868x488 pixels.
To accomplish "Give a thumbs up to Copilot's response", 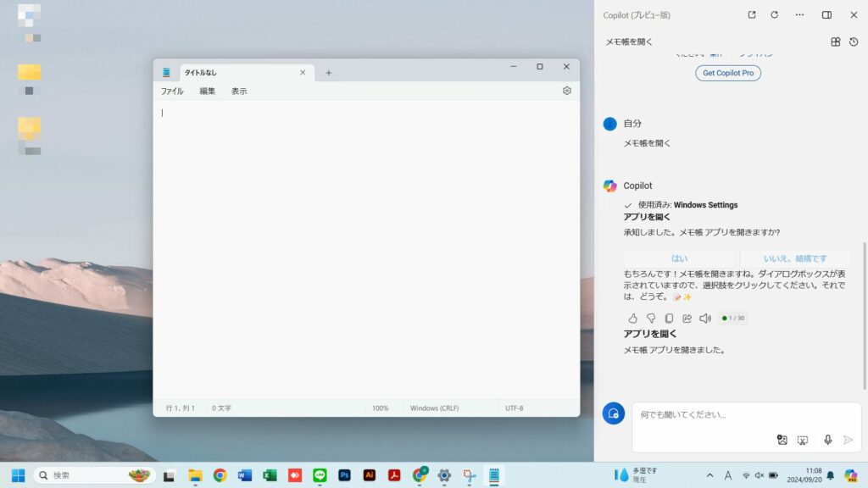I will [x=634, y=318].
